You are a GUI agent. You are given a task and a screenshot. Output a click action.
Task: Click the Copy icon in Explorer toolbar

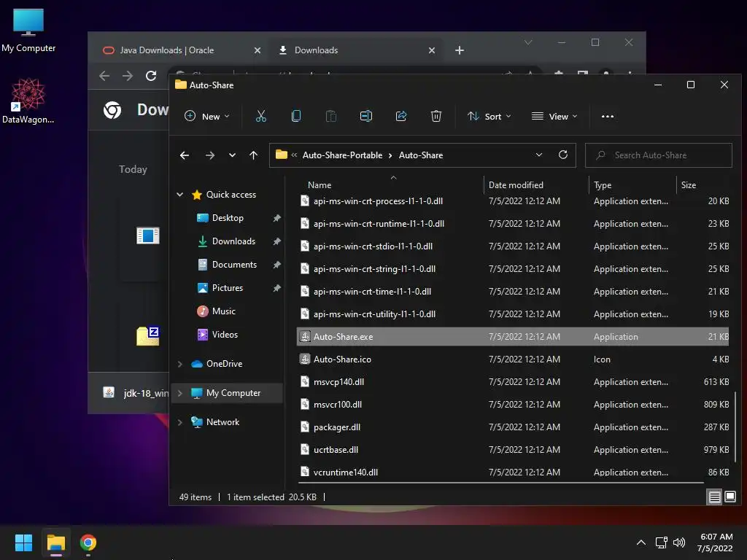[296, 116]
